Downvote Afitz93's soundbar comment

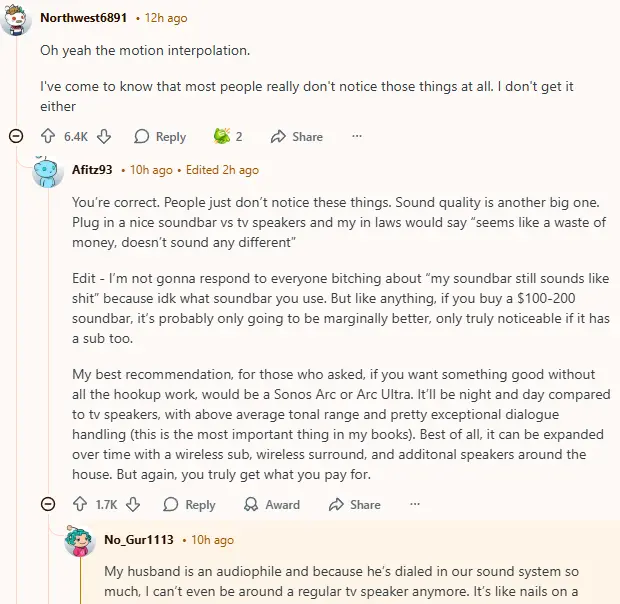click(133, 505)
